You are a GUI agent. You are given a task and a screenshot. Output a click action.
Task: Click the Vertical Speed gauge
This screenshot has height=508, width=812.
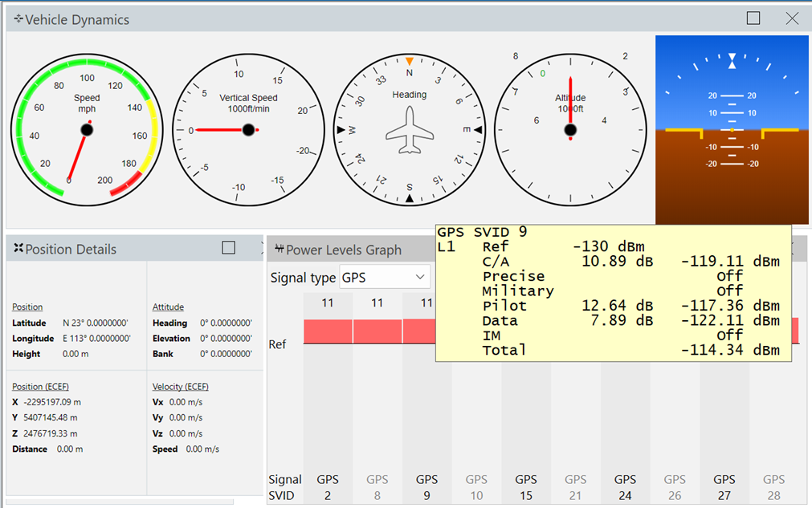248,130
